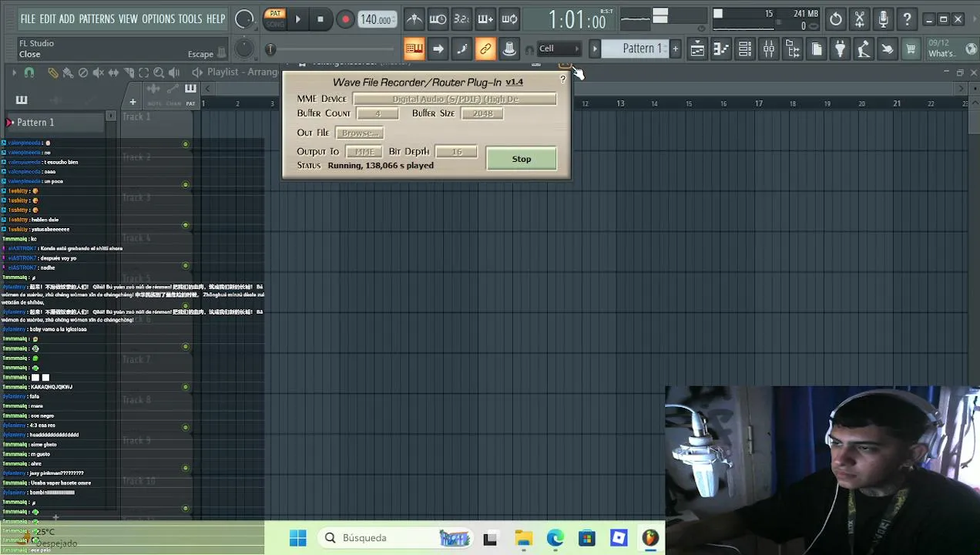Screen dimensions: 980x555
Task: Open the project picker icon
Action: (x=817, y=49)
